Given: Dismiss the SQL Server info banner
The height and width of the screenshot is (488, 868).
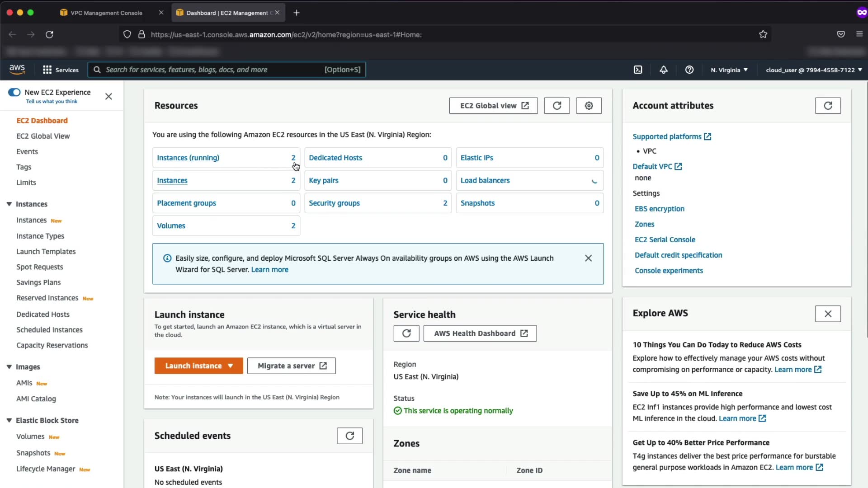Looking at the screenshot, I should click(588, 258).
